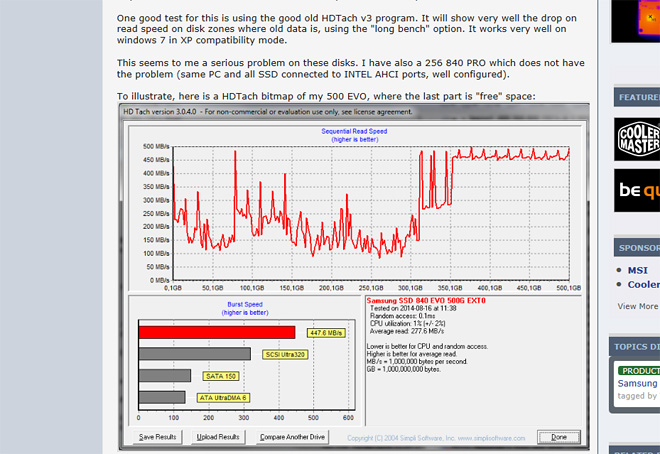Screen dimensions: 660x454
Task: Click the red burst speed bar
Action: (217, 332)
